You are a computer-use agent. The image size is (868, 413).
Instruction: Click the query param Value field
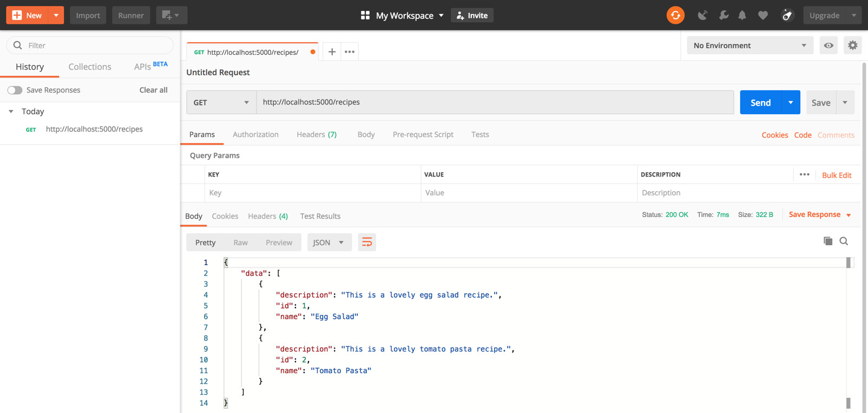coord(529,193)
